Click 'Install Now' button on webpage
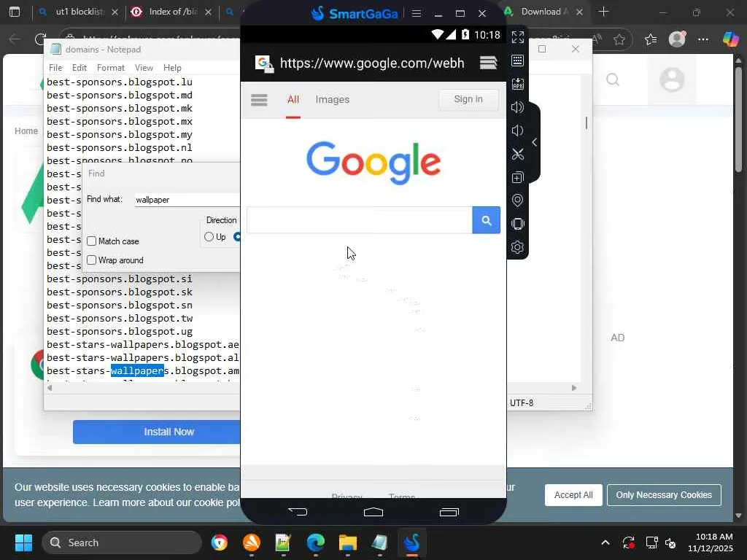 pos(156,432)
